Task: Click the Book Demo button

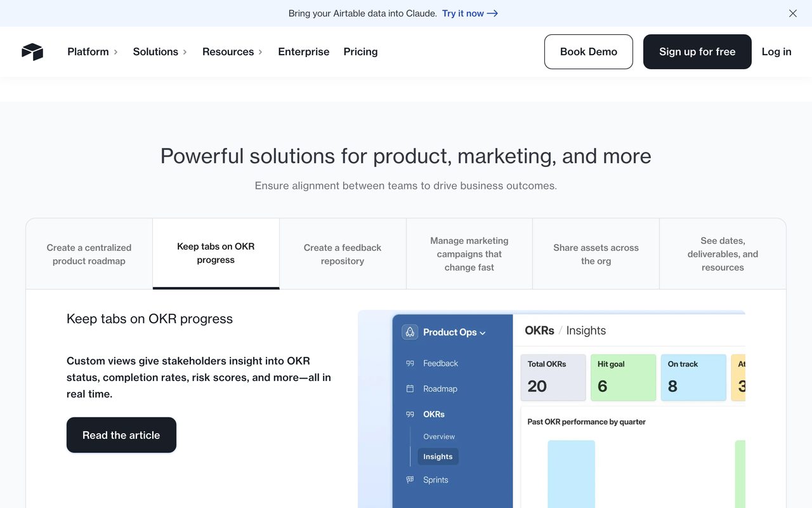Action: pos(589,52)
